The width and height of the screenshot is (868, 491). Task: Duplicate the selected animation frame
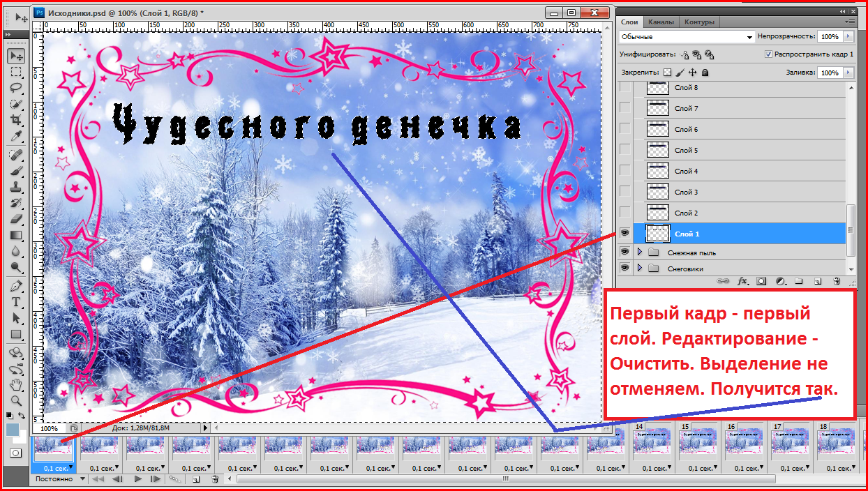tap(196, 479)
